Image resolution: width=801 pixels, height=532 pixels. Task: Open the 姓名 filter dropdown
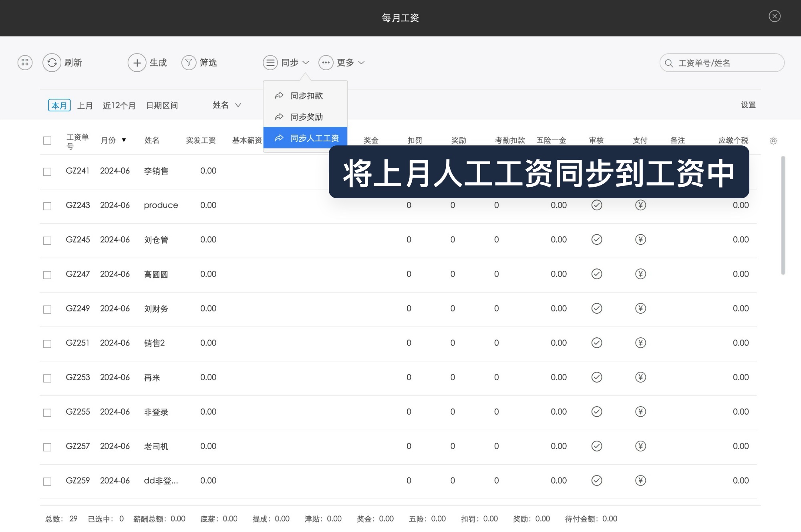click(x=227, y=105)
